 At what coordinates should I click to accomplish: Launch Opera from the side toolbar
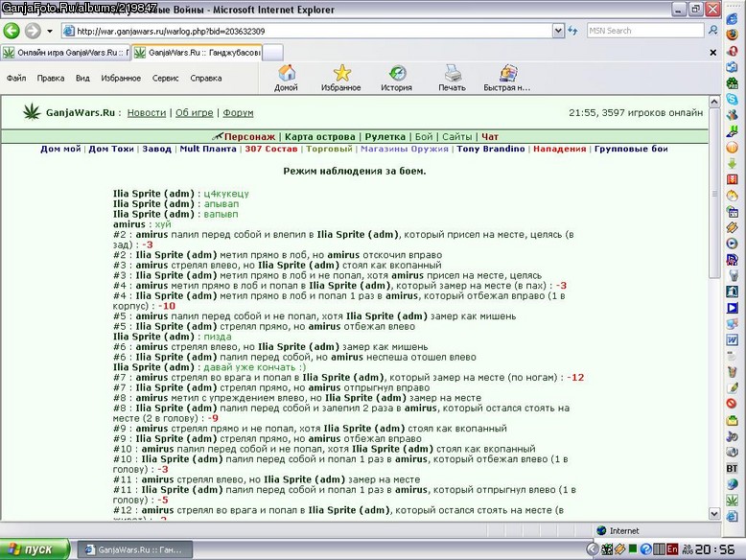point(733,51)
